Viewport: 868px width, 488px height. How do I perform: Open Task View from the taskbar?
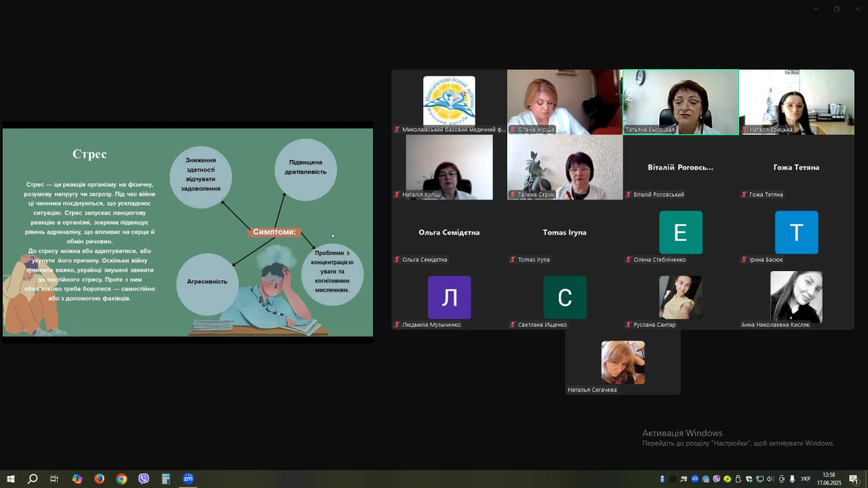pos(54,479)
